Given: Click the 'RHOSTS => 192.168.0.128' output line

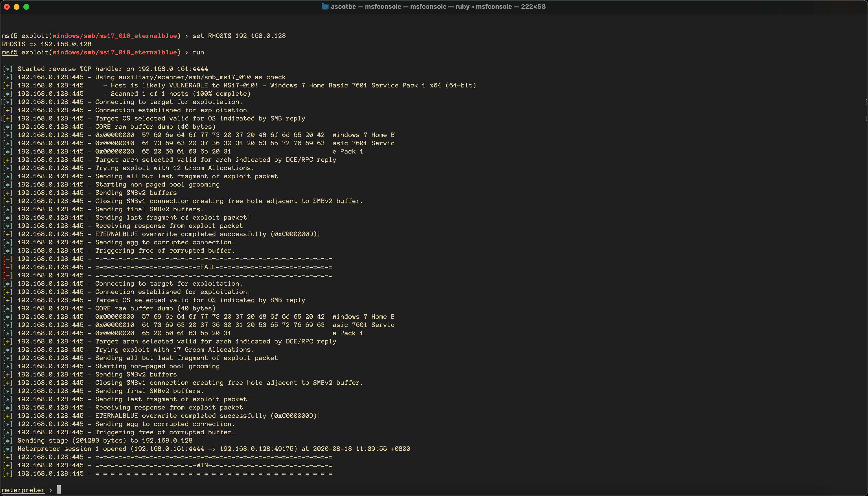Looking at the screenshot, I should click(x=47, y=44).
